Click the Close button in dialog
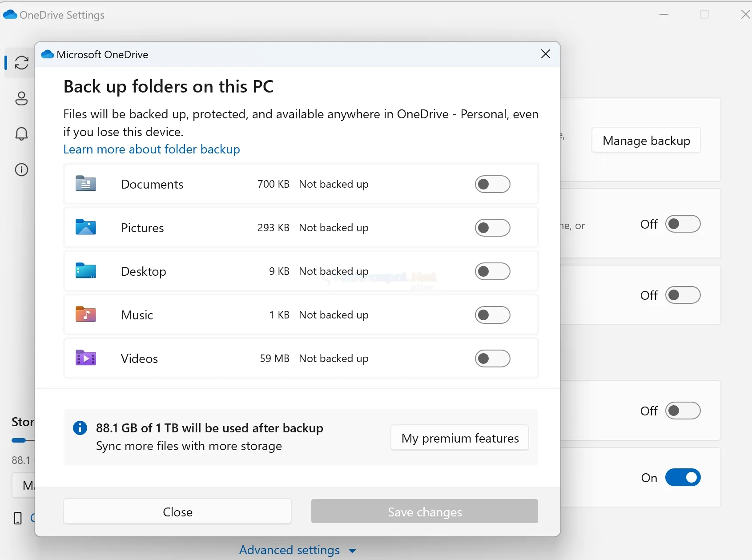 click(177, 512)
